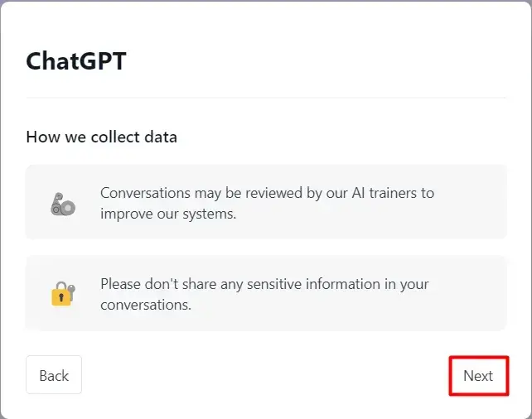Click the word 'conversations.' in second card
Screen dimensions: 532x419
pyautogui.click(x=146, y=305)
